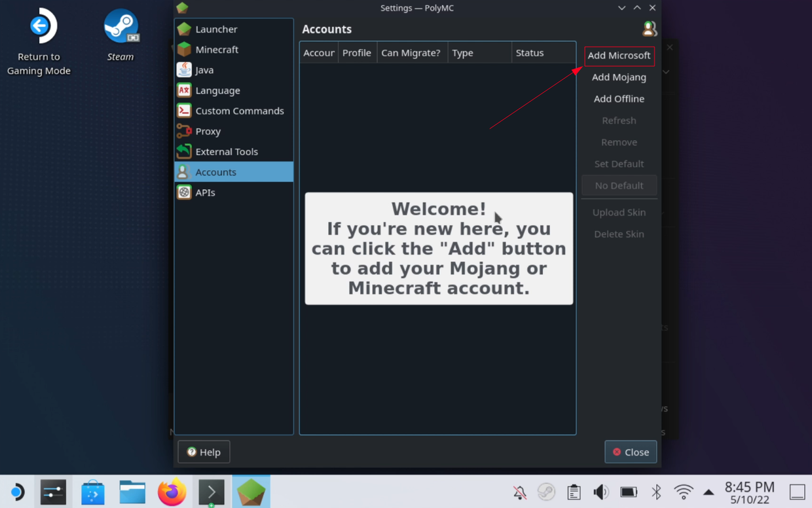Image resolution: width=812 pixels, height=508 pixels.
Task: Expand the hidden system tray icons arrow
Action: click(x=709, y=492)
